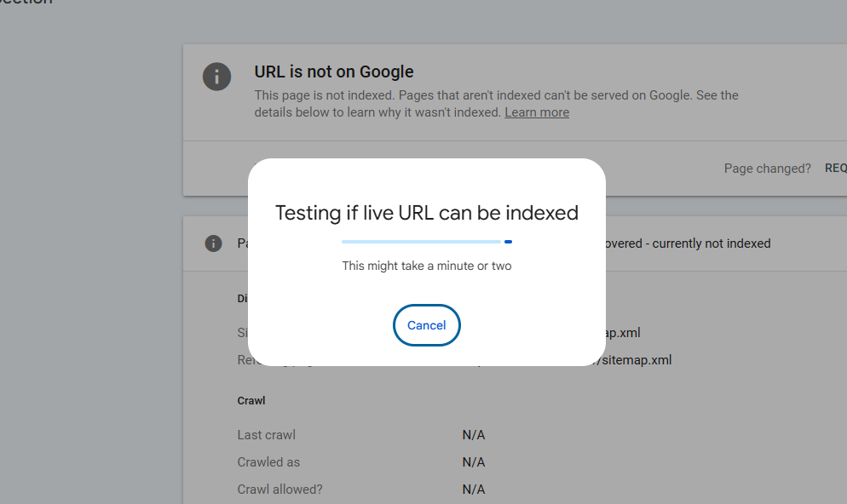
Task: Click the info icon on the coverage panel
Action: 214,243
